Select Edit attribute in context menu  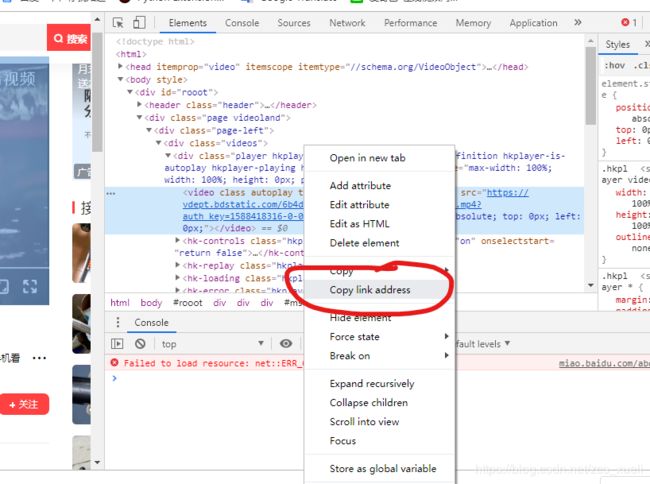(359, 205)
